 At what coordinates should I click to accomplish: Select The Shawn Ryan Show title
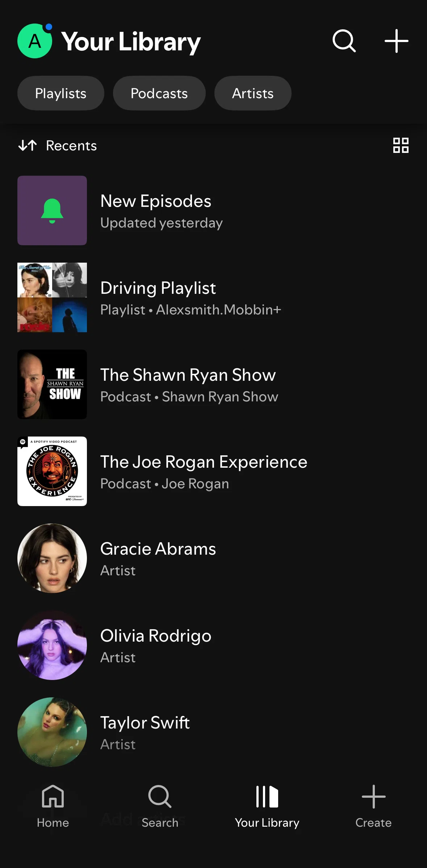click(188, 375)
